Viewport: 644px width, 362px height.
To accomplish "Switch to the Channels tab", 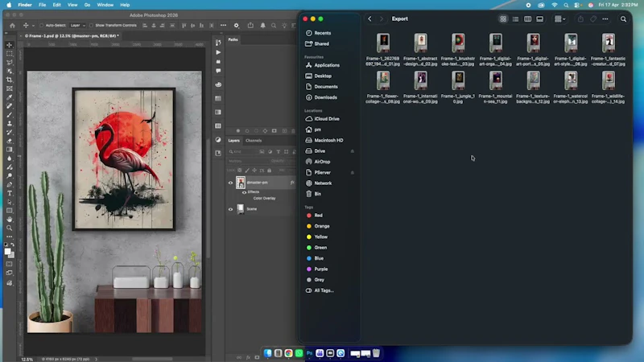I will click(254, 141).
